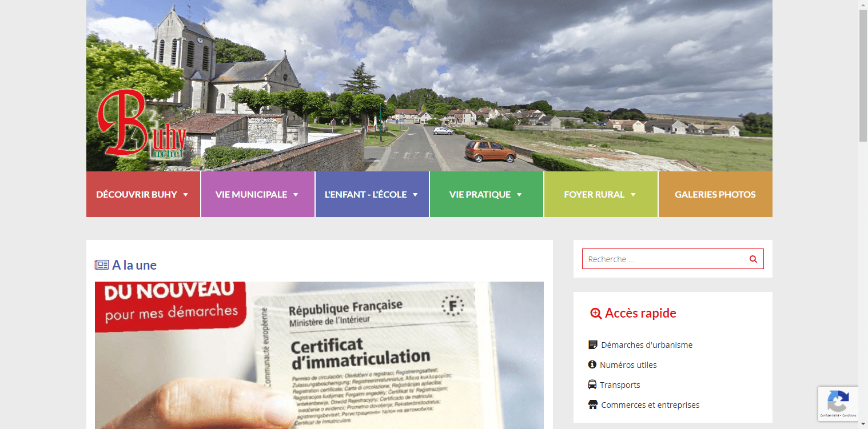Click the zoom icon beside Accès rapide
Screen dimensions: 868x429
tap(596, 313)
